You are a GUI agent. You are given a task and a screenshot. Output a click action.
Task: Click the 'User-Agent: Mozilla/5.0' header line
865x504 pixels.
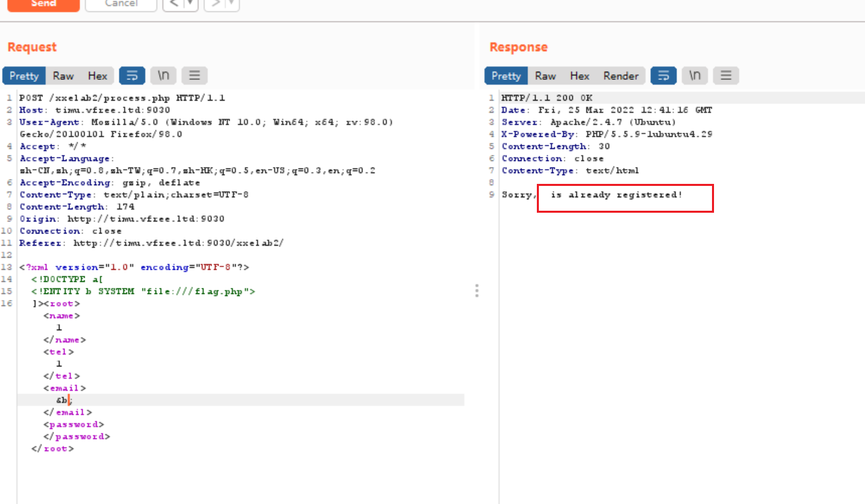pyautogui.click(x=206, y=122)
